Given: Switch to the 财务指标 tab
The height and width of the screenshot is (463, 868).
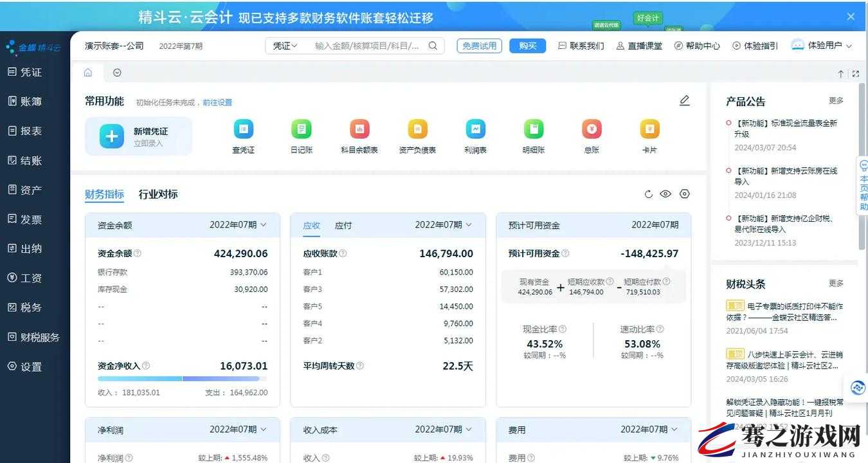Looking at the screenshot, I should coord(104,194).
